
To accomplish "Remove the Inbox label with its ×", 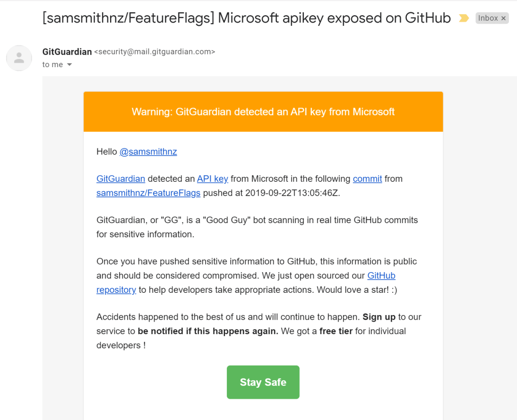I will coord(503,19).
